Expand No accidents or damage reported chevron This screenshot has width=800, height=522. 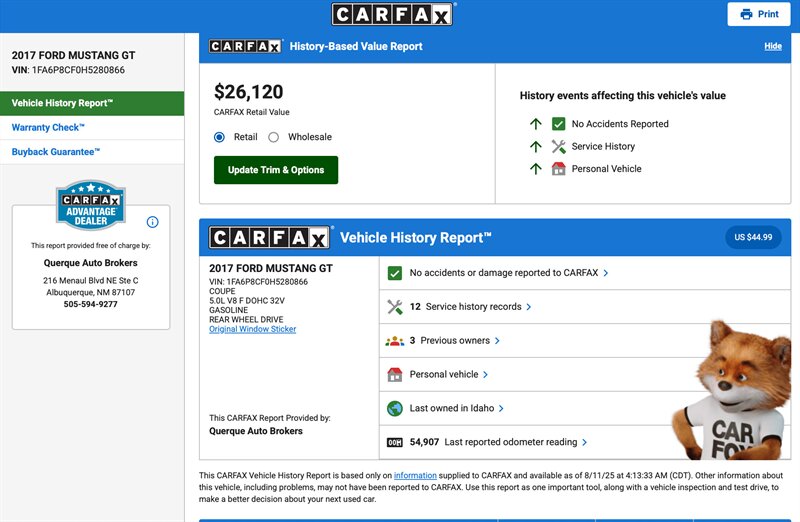pyautogui.click(x=606, y=273)
